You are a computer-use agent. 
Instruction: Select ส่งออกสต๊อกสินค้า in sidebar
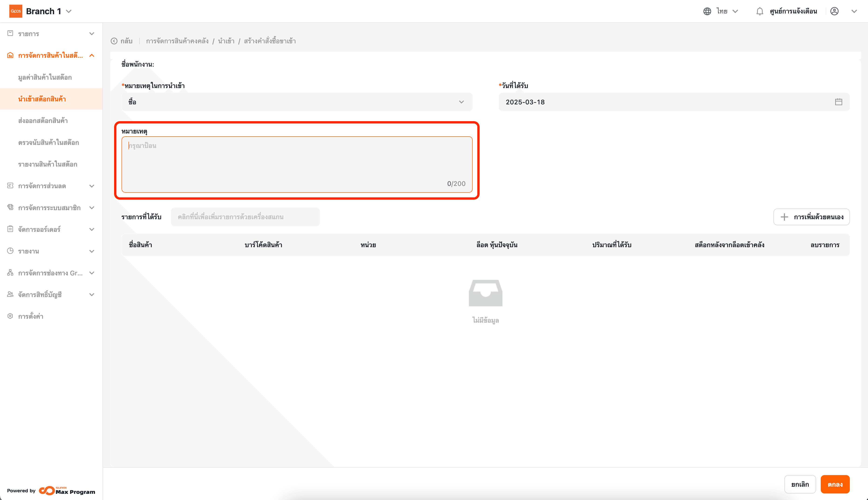[43, 120]
